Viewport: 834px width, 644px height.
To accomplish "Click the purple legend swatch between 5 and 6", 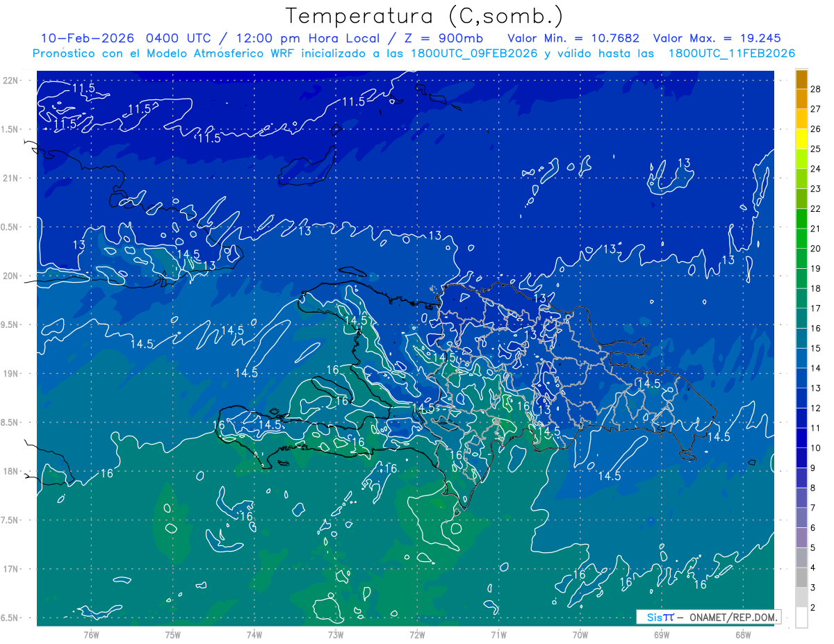I will click(x=801, y=538).
